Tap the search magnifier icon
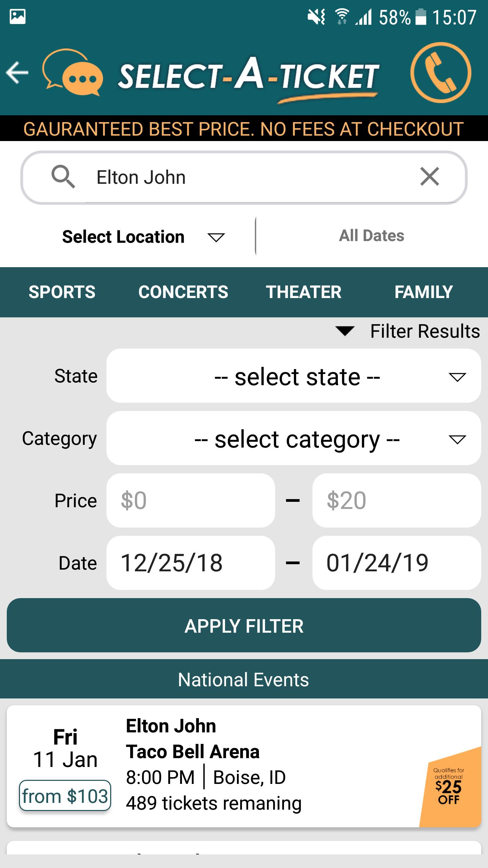488x868 pixels. click(63, 177)
